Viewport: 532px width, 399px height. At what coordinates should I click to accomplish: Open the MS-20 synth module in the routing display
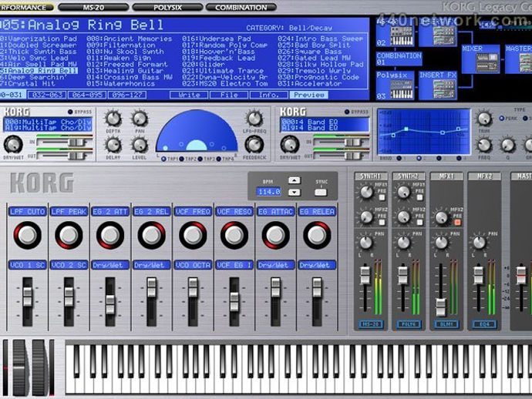coord(396,32)
